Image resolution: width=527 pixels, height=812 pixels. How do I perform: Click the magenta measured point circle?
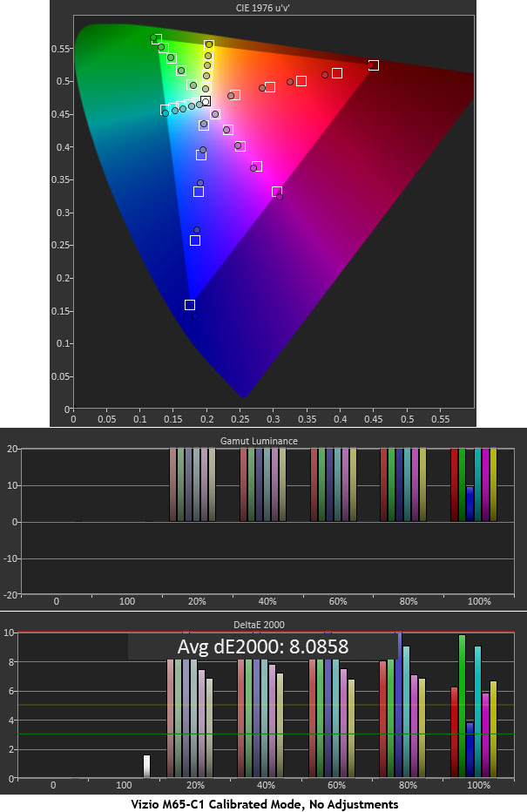280,197
